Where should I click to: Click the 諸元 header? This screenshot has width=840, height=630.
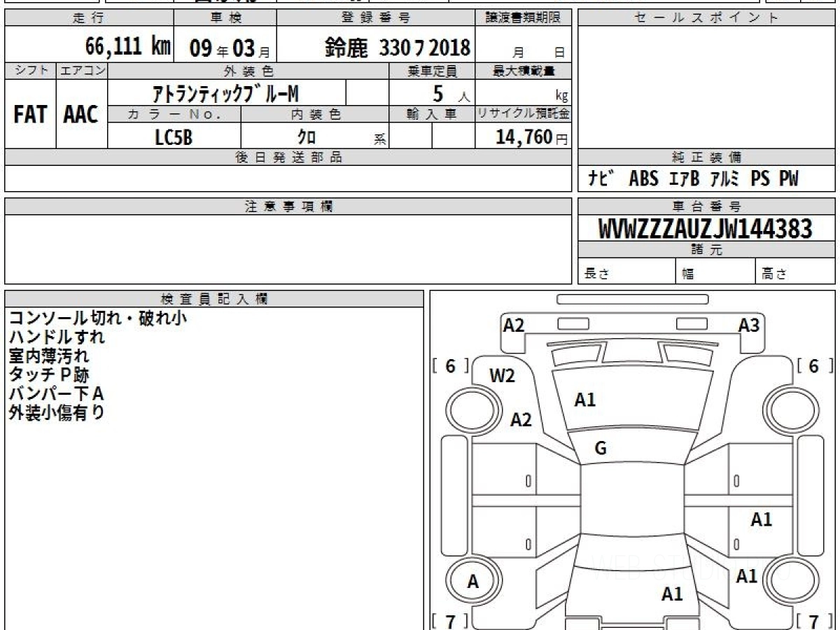[x=706, y=250]
